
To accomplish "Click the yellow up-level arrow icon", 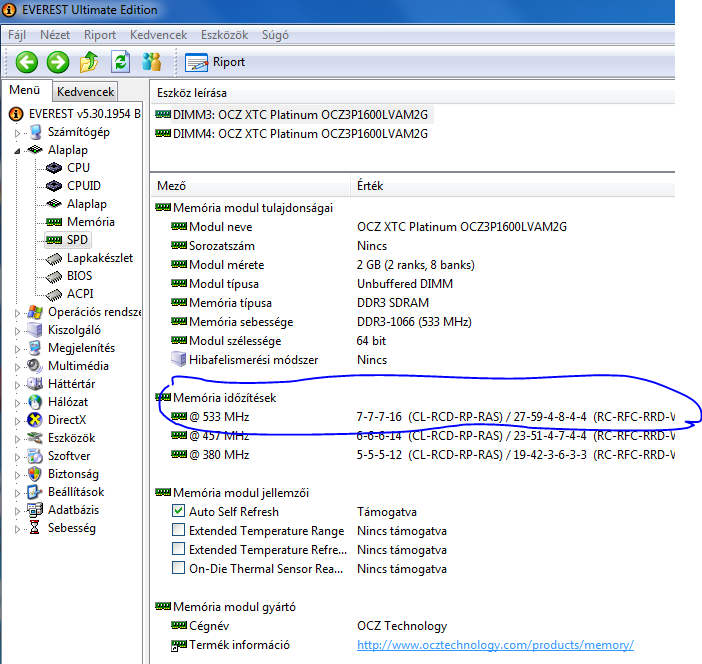I will 89,62.
